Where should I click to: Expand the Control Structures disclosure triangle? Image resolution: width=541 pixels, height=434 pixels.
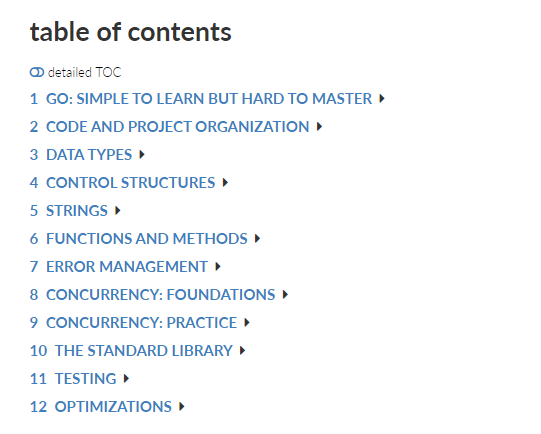point(225,183)
